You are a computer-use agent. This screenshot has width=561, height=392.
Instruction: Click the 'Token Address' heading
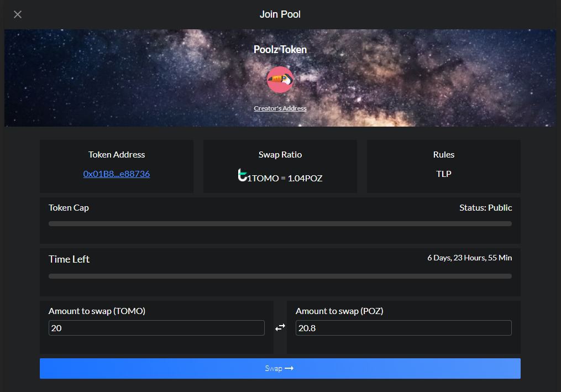click(x=117, y=155)
